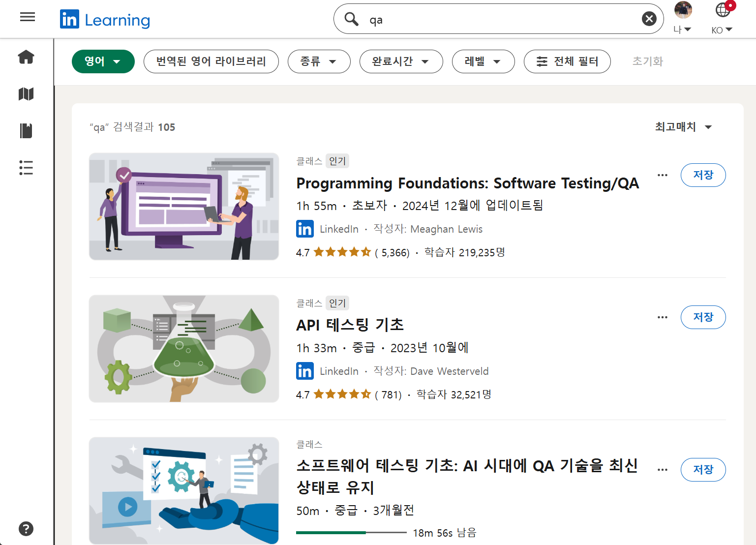Open the hamburger navigation menu
Screen dimensions: 756x545
point(28,17)
